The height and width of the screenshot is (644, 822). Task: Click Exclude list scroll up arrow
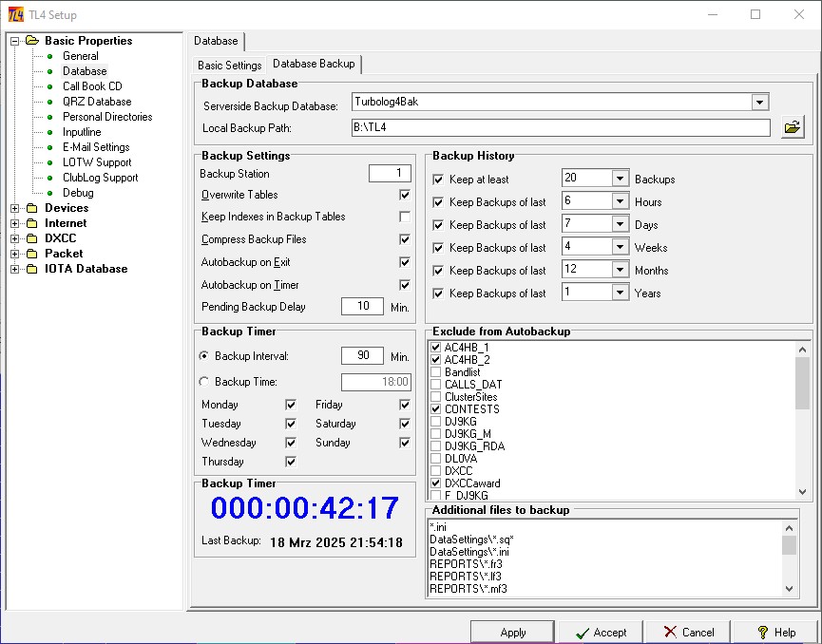tap(802, 349)
